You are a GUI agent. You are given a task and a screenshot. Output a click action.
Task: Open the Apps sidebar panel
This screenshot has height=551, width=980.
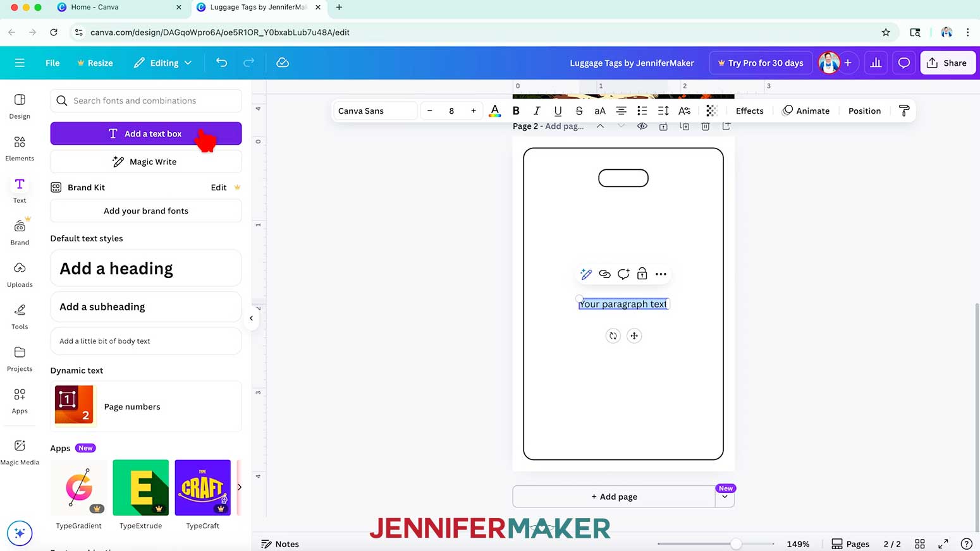[x=20, y=401]
